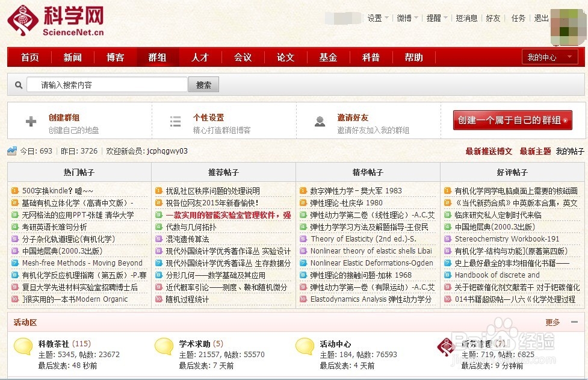Open the 最新主题 link
Screen dimensions: 588x380
tap(535, 151)
